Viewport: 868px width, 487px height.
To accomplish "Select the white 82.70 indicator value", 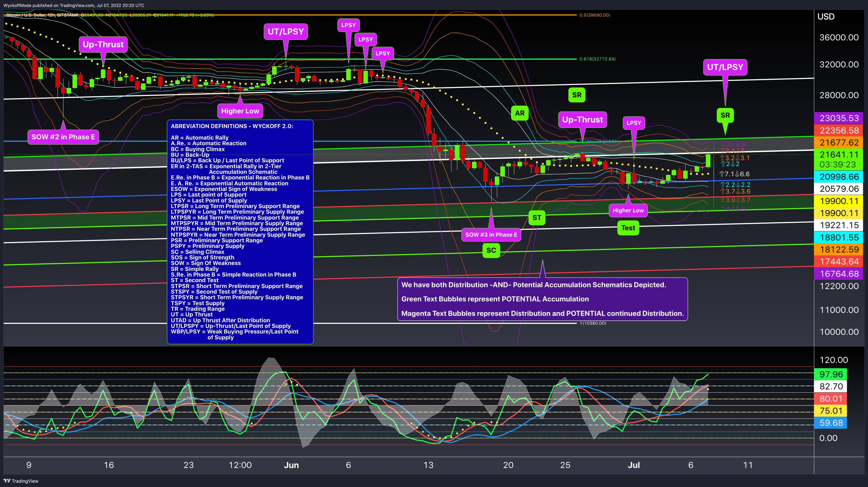I will [831, 386].
